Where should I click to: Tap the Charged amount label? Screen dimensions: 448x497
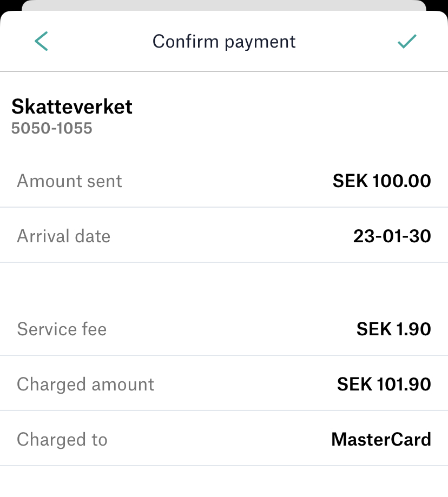coord(85,384)
